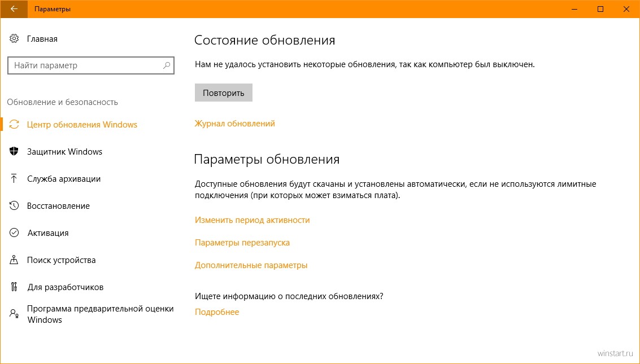The image size is (640, 364).
Task: Focus the Найти параметр search field
Action: coord(91,65)
